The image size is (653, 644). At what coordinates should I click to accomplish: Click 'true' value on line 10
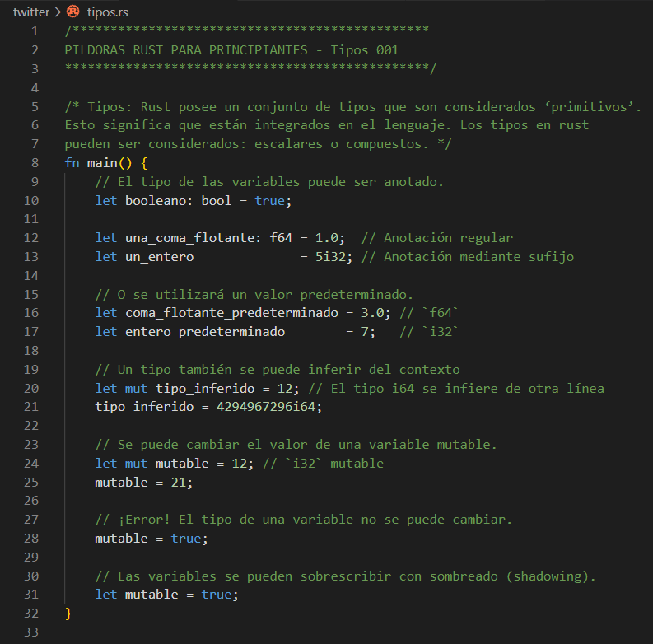point(269,201)
